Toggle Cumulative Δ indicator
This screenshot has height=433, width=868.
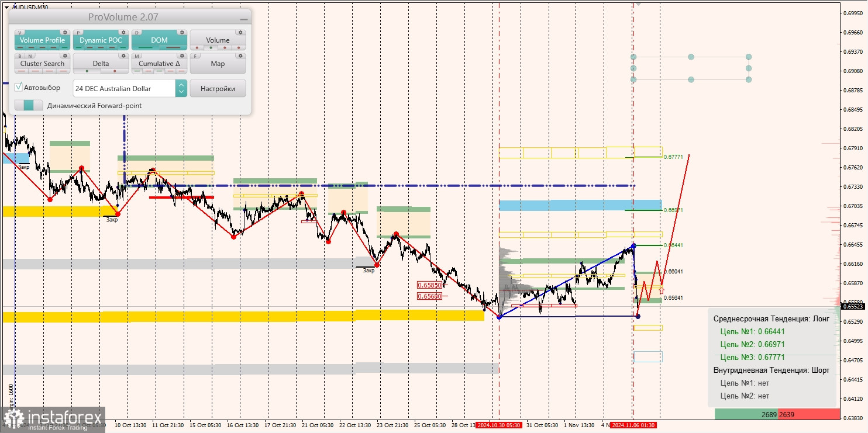159,63
